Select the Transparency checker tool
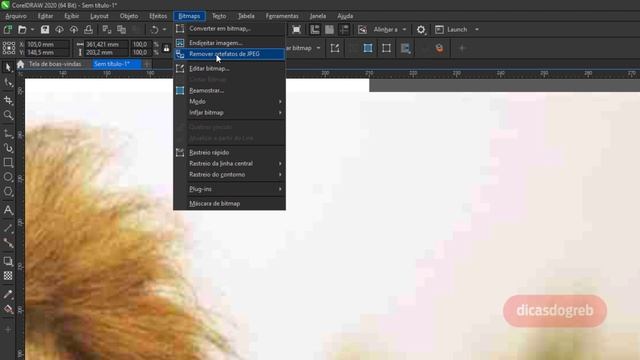Viewport: 640px width, 360px height. [x=8, y=276]
